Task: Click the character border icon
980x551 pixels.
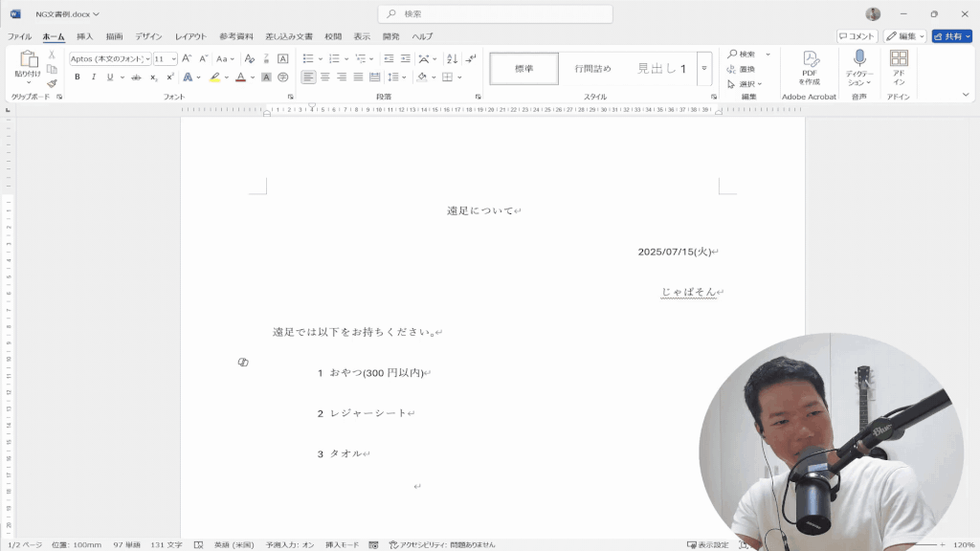Action: tap(282, 58)
